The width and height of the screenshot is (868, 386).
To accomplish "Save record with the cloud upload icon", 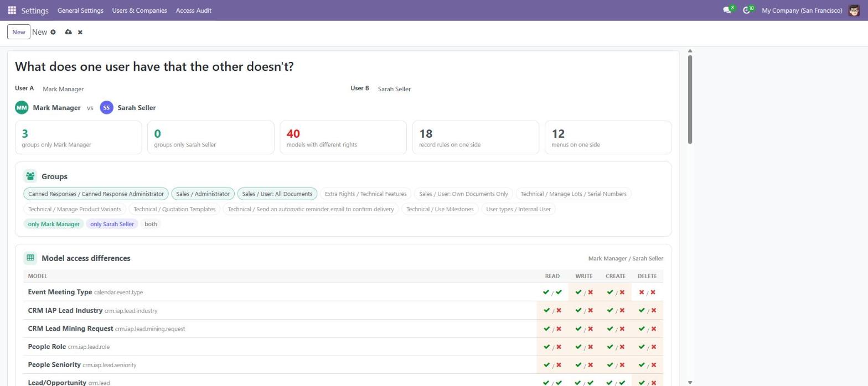I will point(68,32).
